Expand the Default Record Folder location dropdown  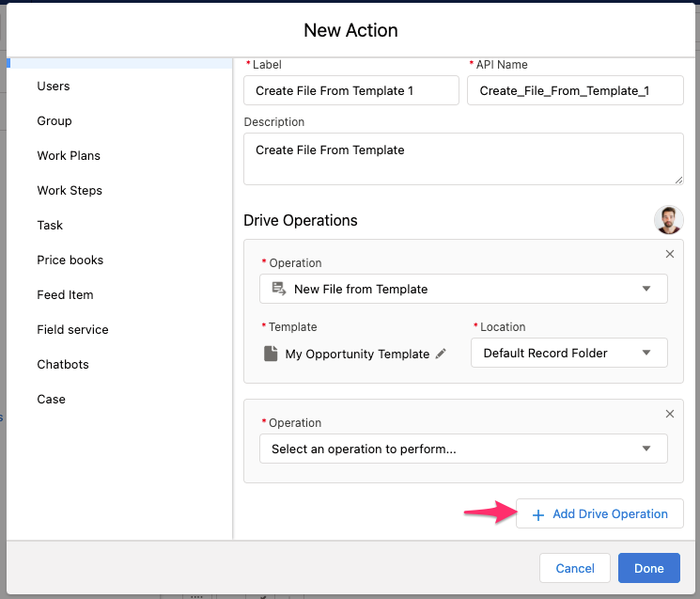(x=568, y=354)
